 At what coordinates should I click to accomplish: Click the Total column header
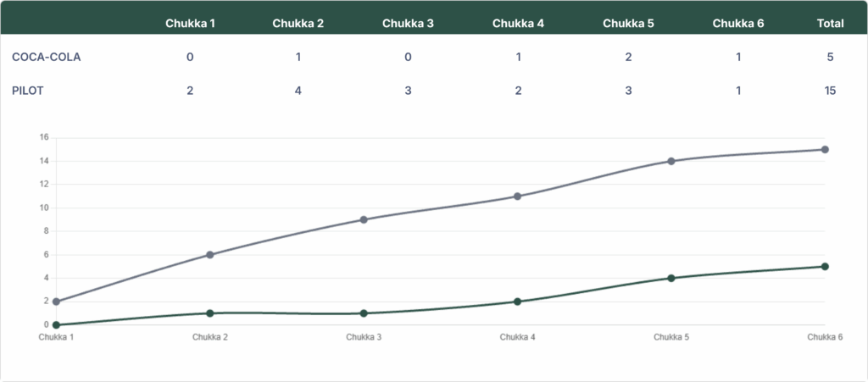[x=830, y=23]
